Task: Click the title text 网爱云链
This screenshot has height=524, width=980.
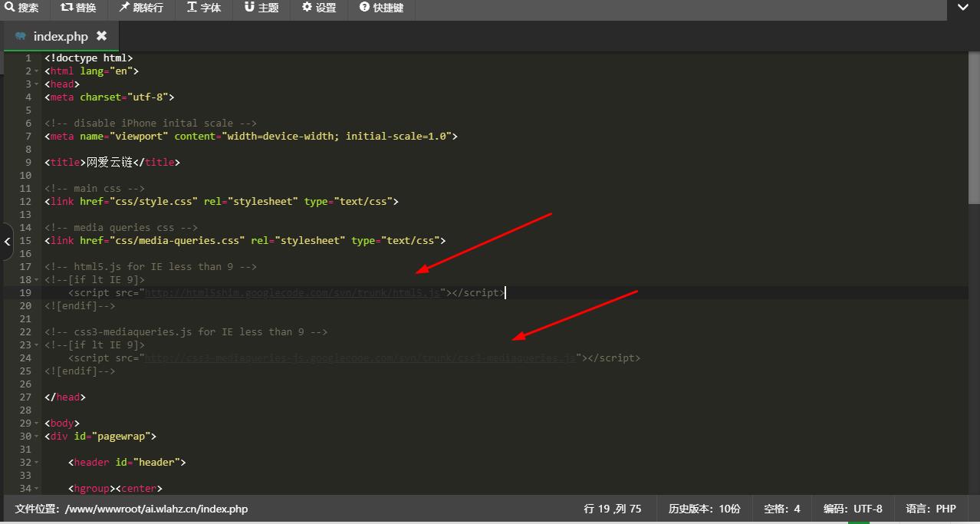Action: pos(110,163)
